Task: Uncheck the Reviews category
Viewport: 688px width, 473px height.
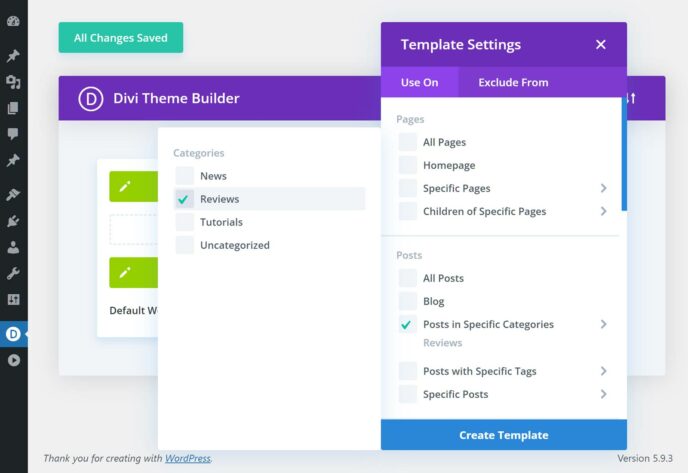Action: (184, 199)
